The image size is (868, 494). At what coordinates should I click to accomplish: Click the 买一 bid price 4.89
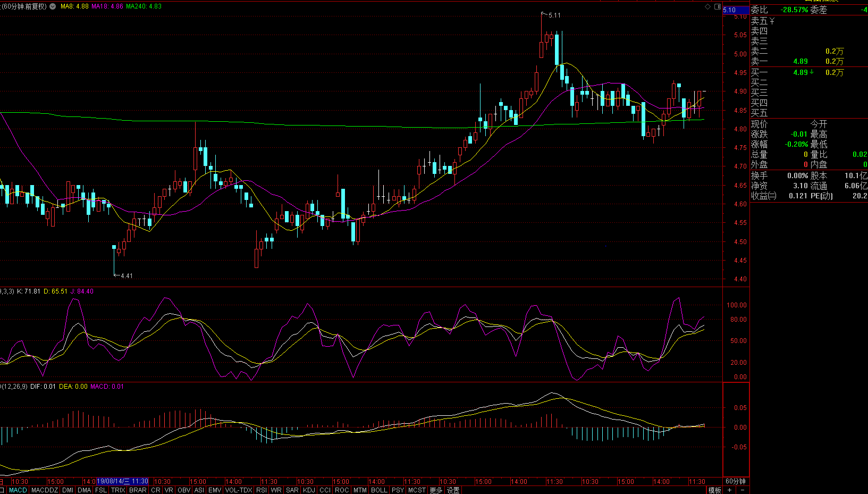click(800, 72)
